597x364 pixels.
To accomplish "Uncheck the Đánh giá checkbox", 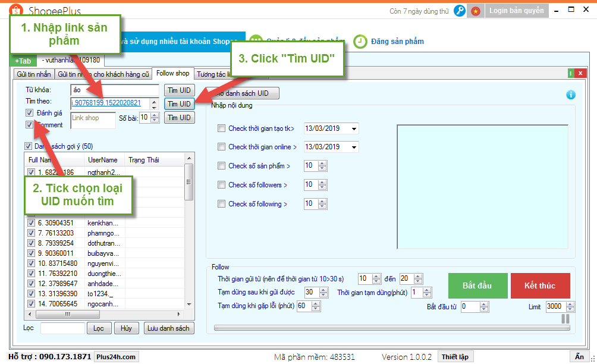I will pos(30,113).
